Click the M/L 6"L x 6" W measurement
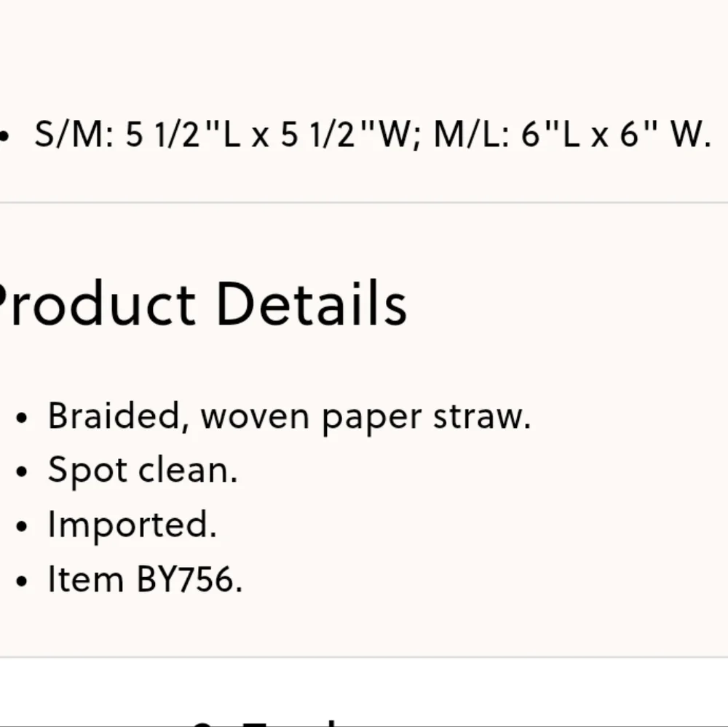This screenshot has width=728, height=727. coord(572,135)
